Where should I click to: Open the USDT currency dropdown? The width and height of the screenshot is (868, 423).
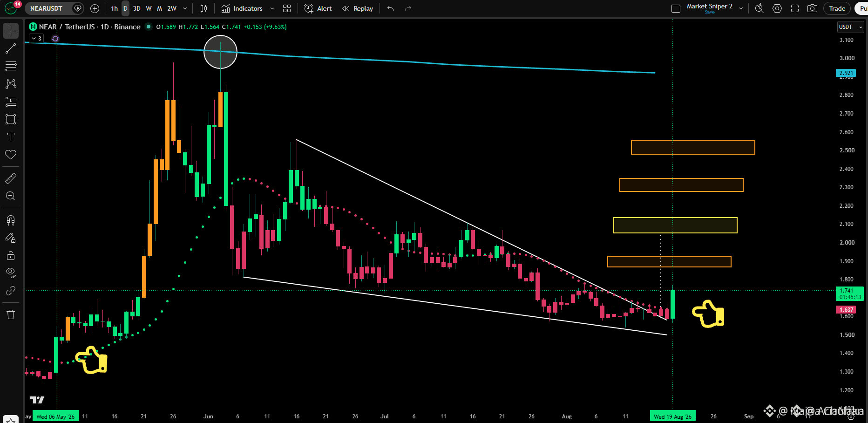point(850,27)
